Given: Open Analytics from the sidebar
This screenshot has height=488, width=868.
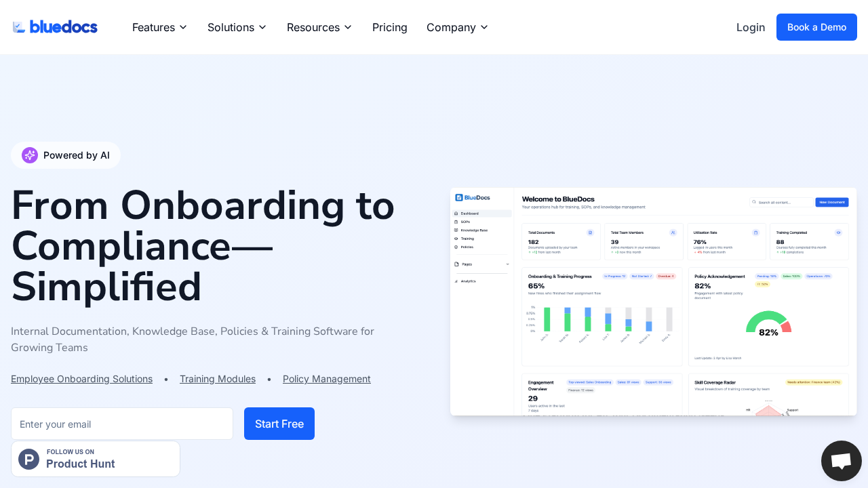Looking at the screenshot, I should pyautogui.click(x=469, y=281).
